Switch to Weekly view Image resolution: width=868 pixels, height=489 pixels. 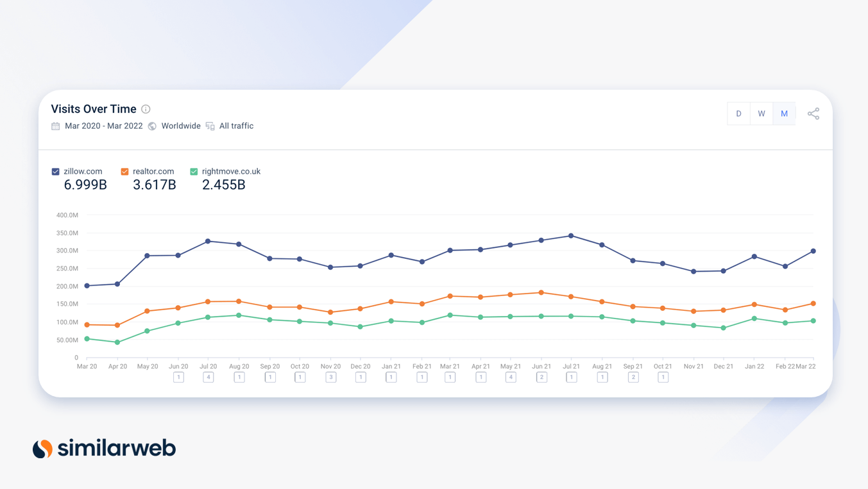tap(762, 113)
